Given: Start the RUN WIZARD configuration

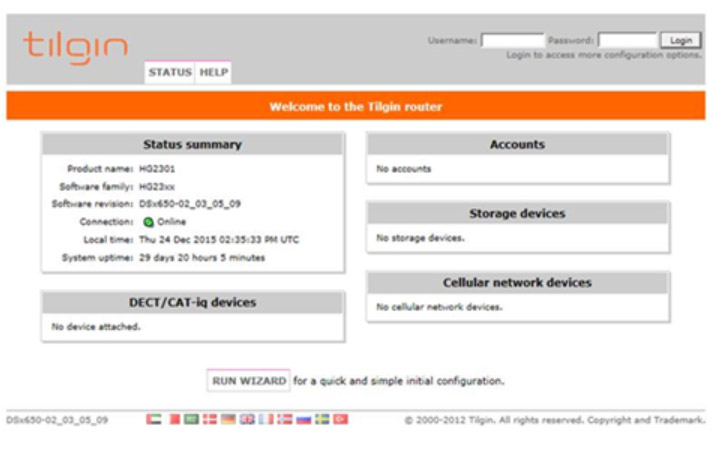Looking at the screenshot, I should [x=249, y=381].
